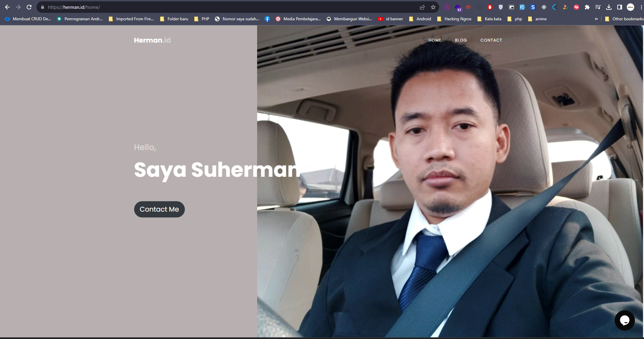Select HOME in the site navigation
The image size is (644, 339).
coord(435,40)
